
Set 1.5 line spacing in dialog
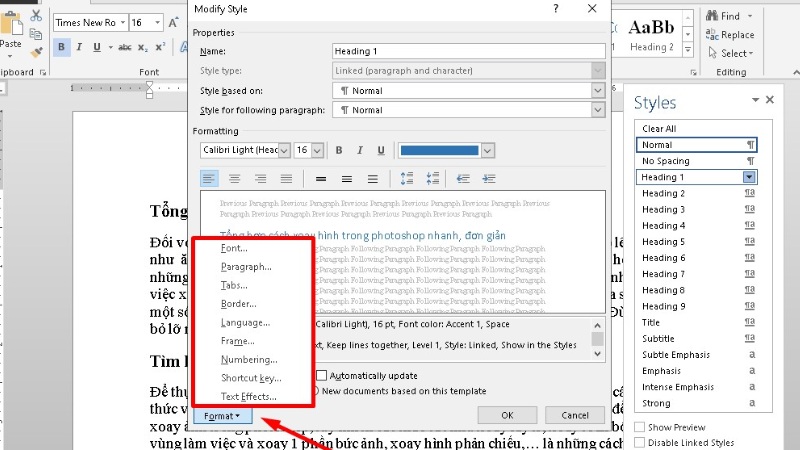pos(347,179)
